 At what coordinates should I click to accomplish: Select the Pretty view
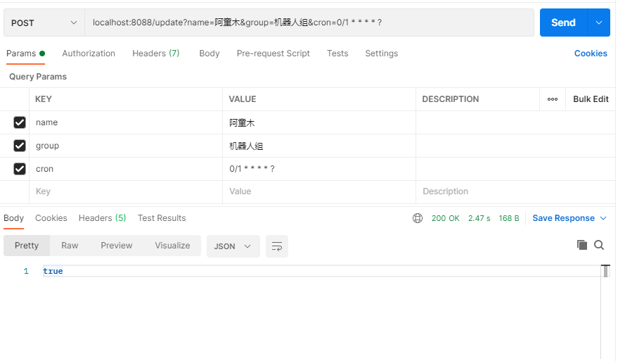tap(27, 246)
